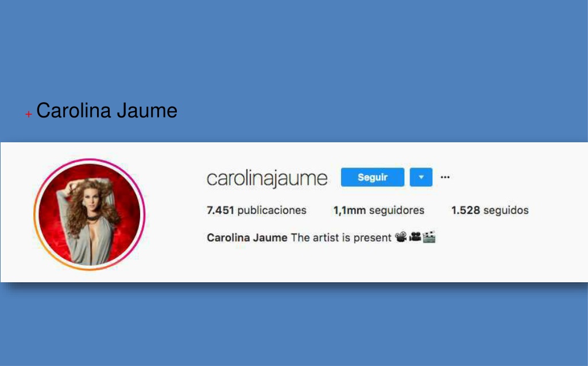
Task: Select the Carolina Jaume slide title
Action: tap(106, 111)
